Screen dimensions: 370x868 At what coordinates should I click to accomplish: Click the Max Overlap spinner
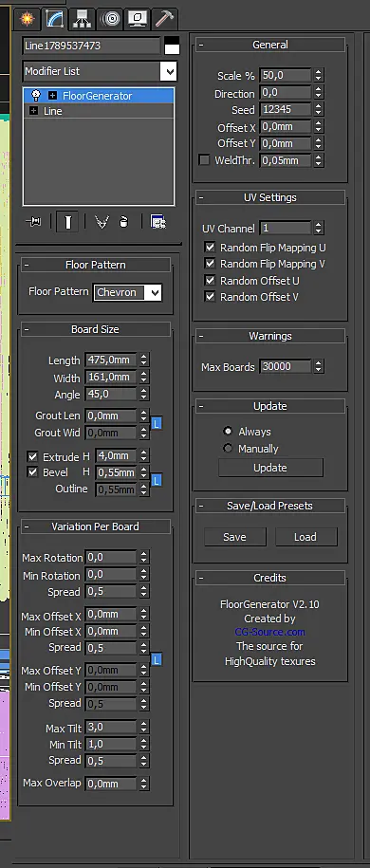pos(144,784)
